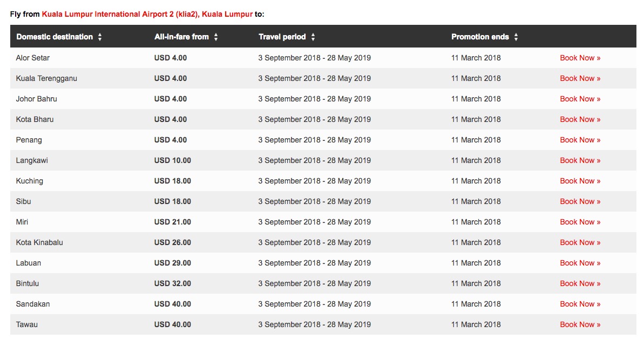Click Book Now for Labuan
Image resolution: width=644 pixels, height=339 pixels.
[x=580, y=263]
